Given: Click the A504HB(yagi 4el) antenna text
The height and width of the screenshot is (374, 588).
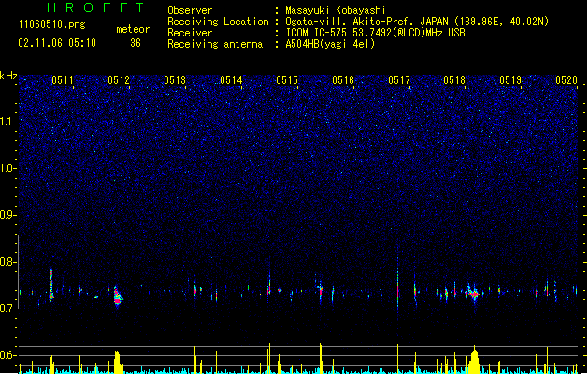Looking at the screenshot, I should (x=330, y=44).
